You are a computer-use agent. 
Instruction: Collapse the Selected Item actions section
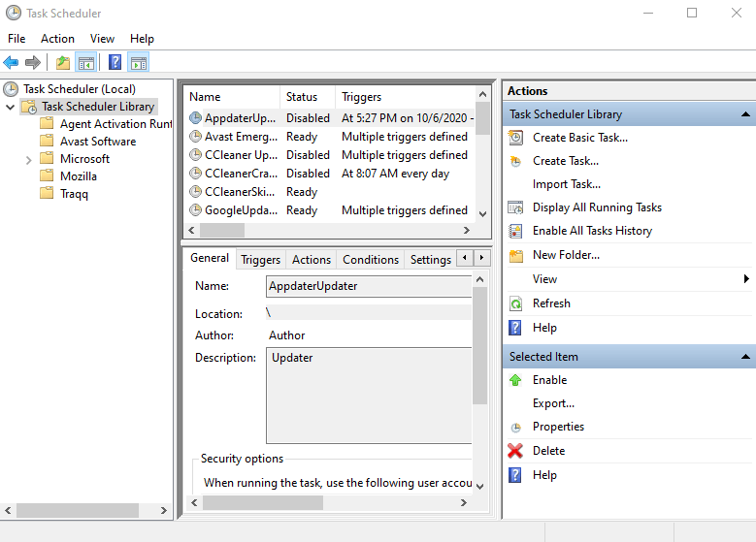[x=745, y=357]
